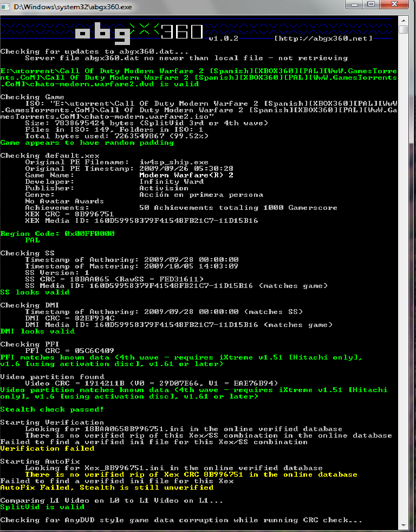Maximize the abgx360.exe console window
Viewport: 416px width, 532px height.
pyautogui.click(x=372, y=5)
